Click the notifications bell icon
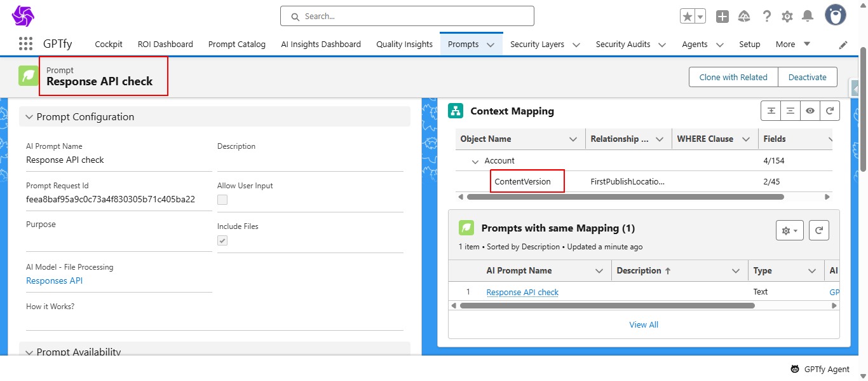The height and width of the screenshot is (381, 868). 808,17
